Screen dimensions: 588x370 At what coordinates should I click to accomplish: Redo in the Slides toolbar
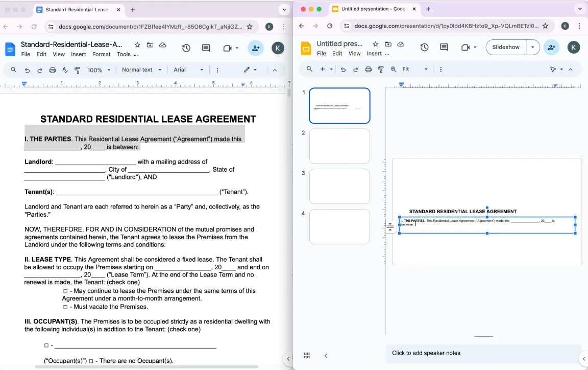(x=355, y=69)
